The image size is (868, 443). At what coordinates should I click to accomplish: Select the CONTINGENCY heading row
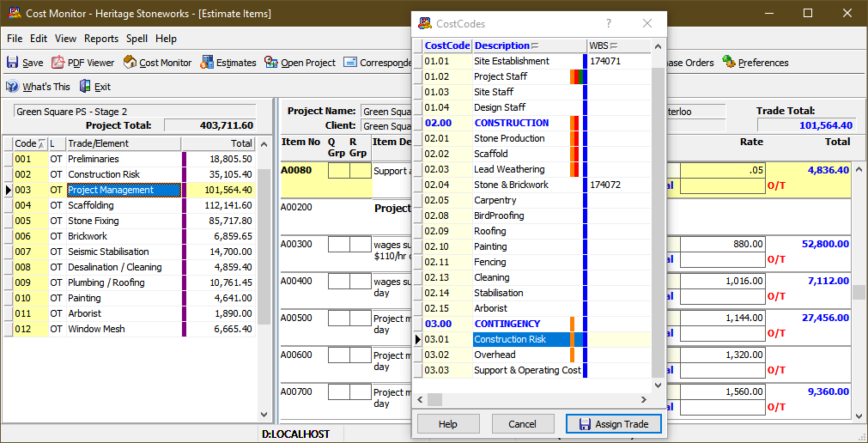tap(532, 324)
